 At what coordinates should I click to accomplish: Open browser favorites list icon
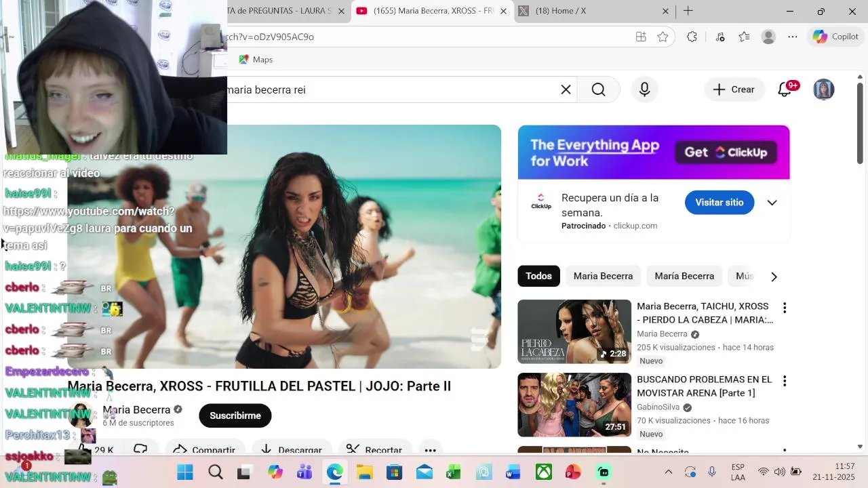(x=744, y=37)
